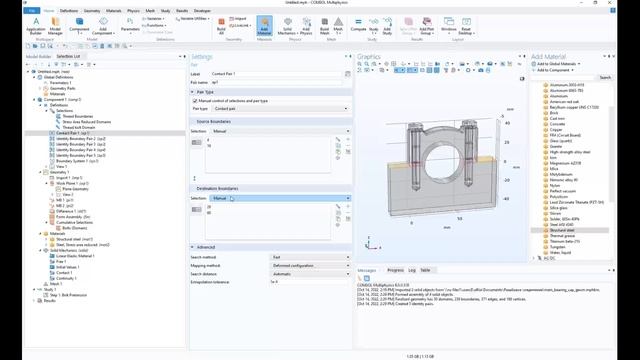Click the Add Plot Group ribbon button

tap(427, 26)
